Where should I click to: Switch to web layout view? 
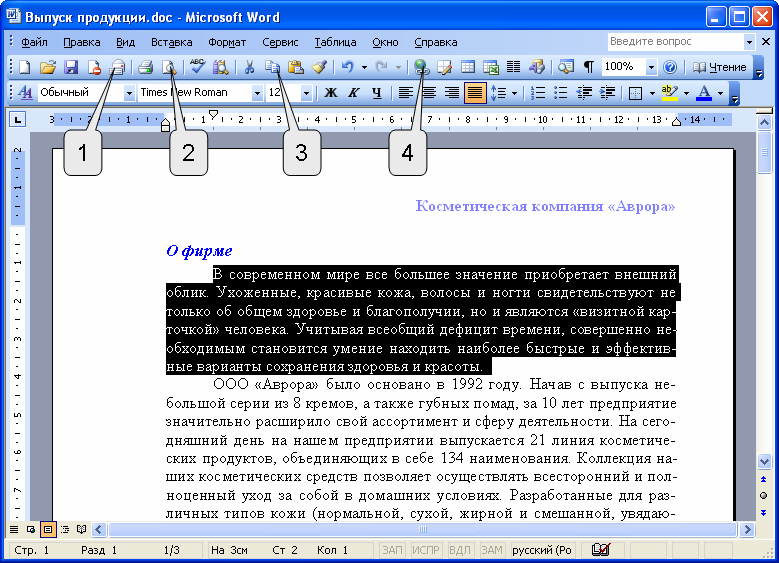tap(31, 530)
